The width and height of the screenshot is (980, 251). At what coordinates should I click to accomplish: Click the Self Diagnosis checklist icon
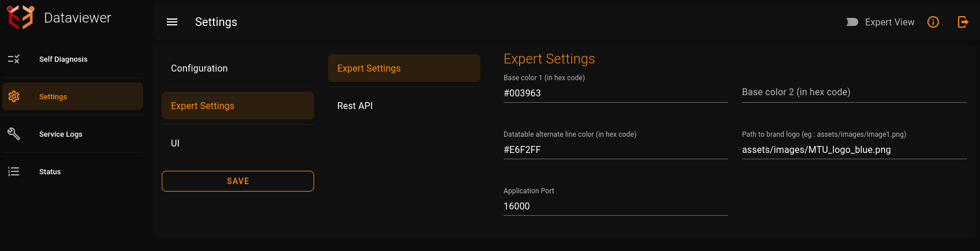14,59
